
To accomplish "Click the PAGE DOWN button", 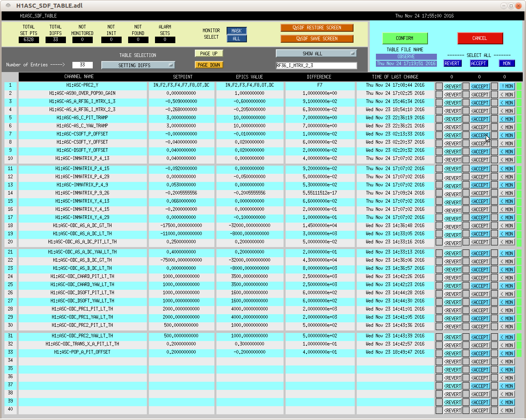I will (209, 65).
